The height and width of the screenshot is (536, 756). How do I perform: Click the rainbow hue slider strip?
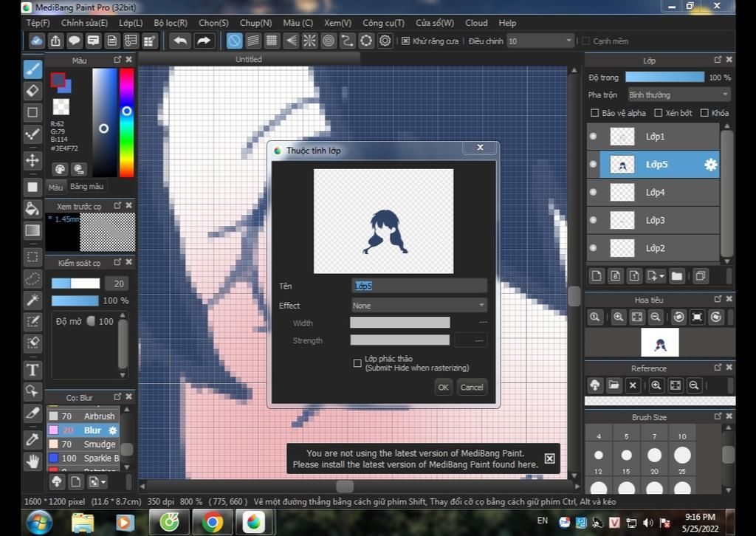tap(127, 123)
